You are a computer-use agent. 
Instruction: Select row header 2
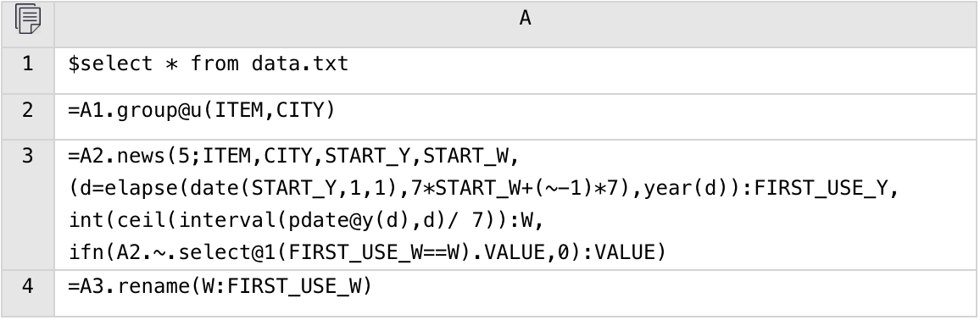(27, 117)
